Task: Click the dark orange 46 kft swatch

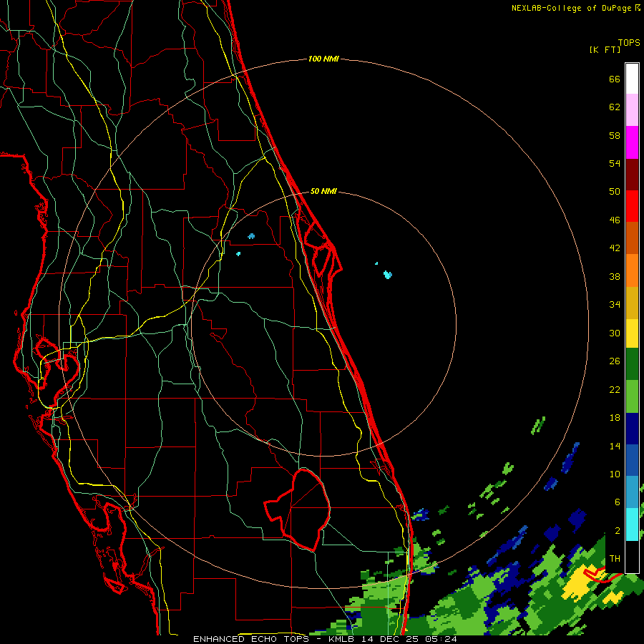Action: point(632,238)
